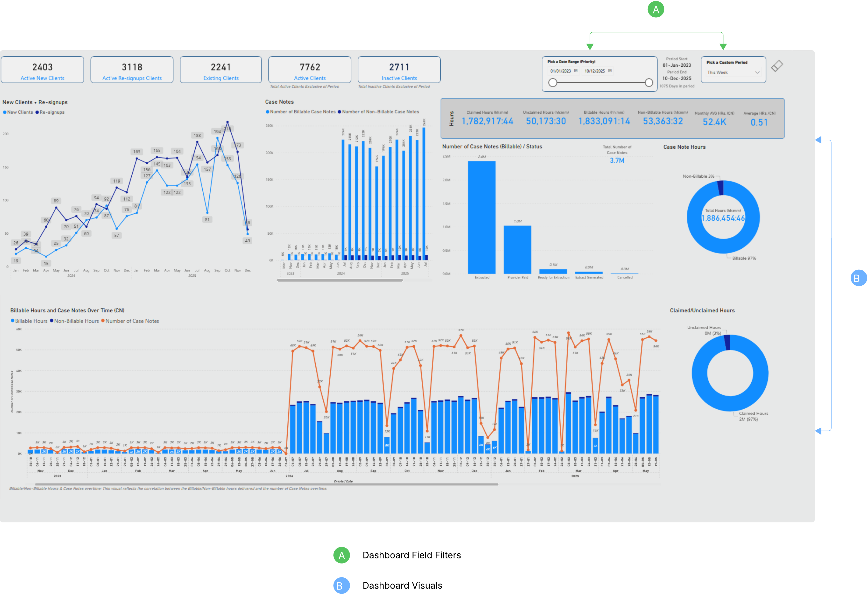Click the Case Notes chart horizontal scrollbar
The width and height of the screenshot is (868, 599).
tap(340, 280)
